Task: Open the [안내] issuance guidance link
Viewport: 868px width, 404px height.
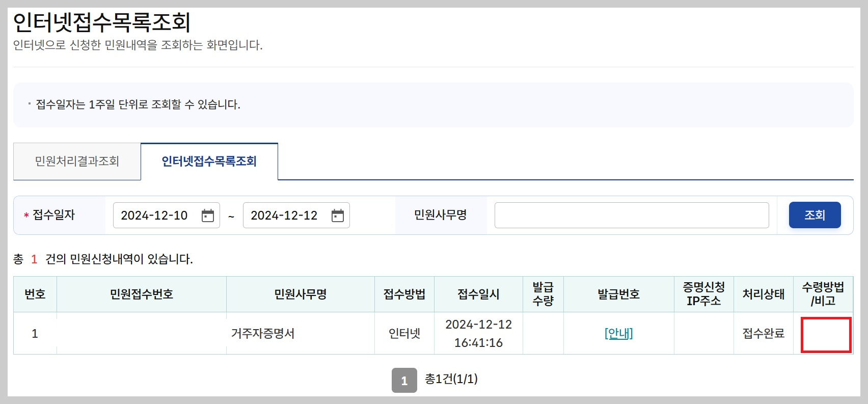Action: pyautogui.click(x=618, y=333)
